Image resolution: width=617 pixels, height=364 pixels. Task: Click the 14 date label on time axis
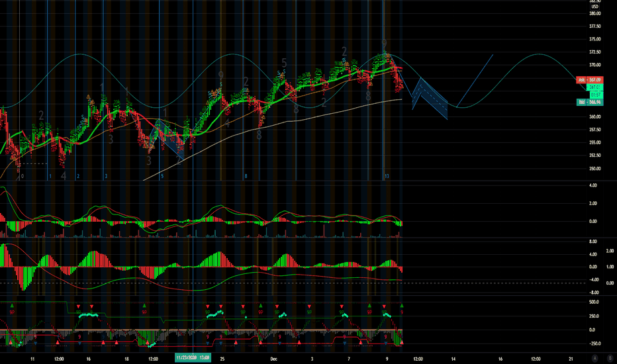coord(453,359)
